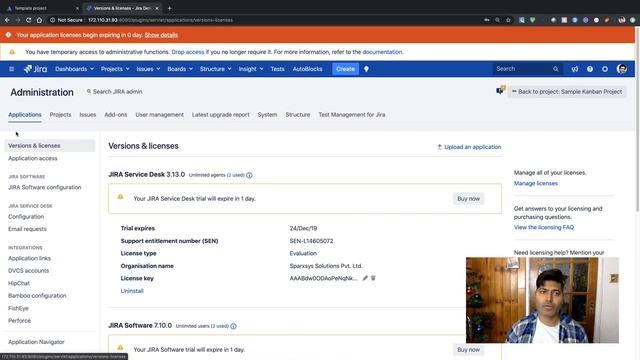Open Application access in sidebar
Screen dimensions: 640x360
pyautogui.click(x=33, y=158)
